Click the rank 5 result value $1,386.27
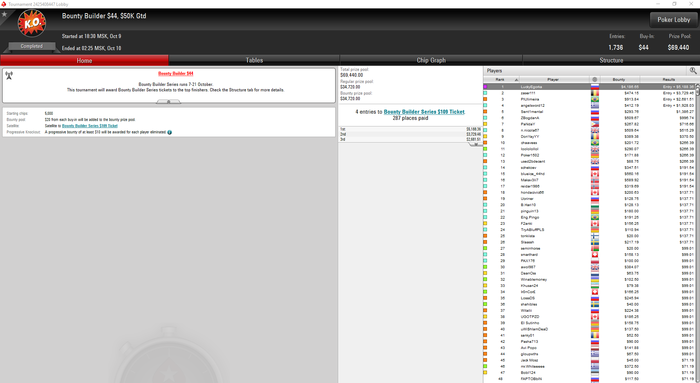Image resolution: width=700 pixels, height=383 pixels. pos(685,112)
